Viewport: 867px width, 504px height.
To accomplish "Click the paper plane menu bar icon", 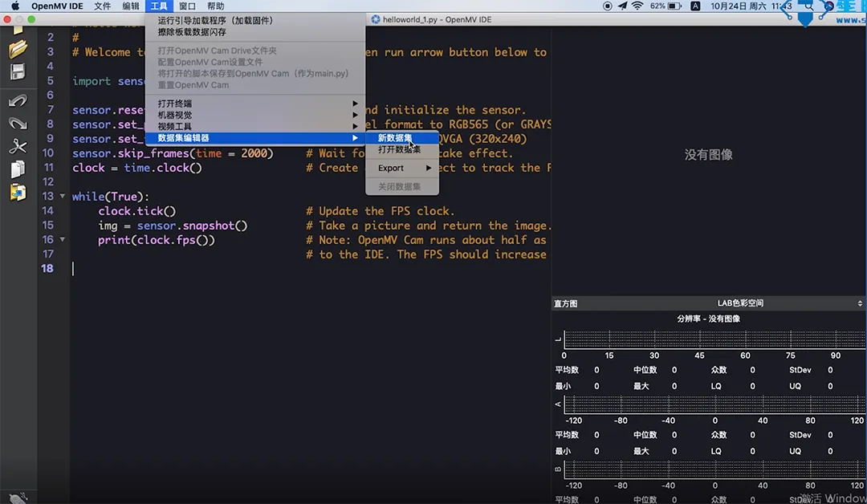I will tap(623, 6).
